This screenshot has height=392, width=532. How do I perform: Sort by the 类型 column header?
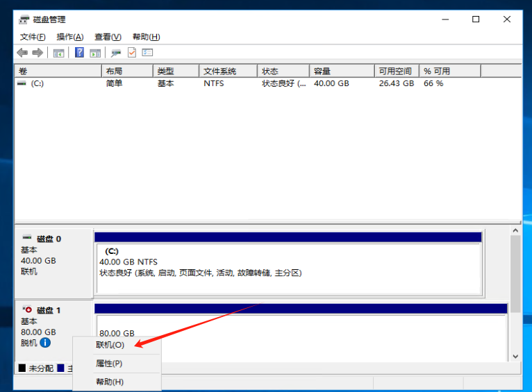(176, 71)
